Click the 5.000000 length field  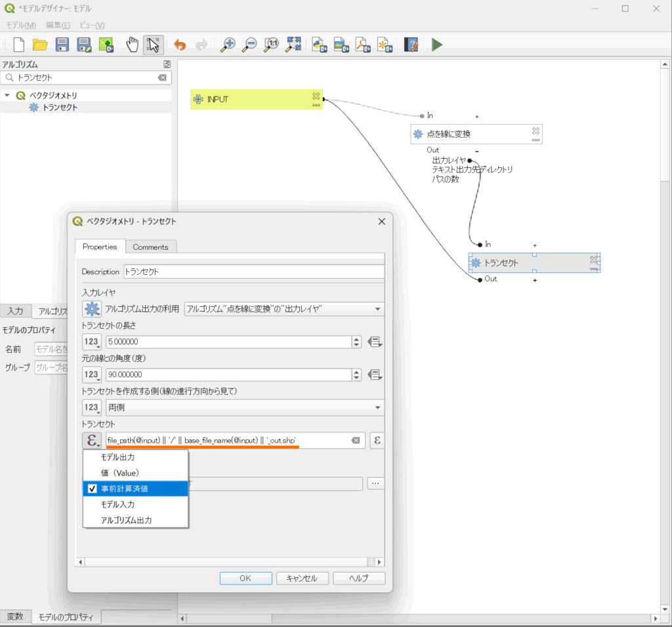[x=229, y=342]
